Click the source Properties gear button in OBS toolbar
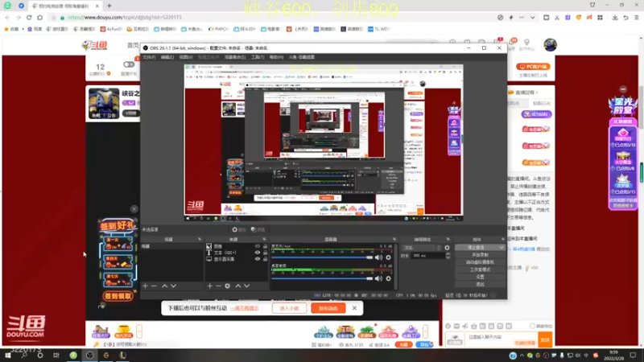Image resolution: width=644 pixels, height=362 pixels. [x=238, y=230]
